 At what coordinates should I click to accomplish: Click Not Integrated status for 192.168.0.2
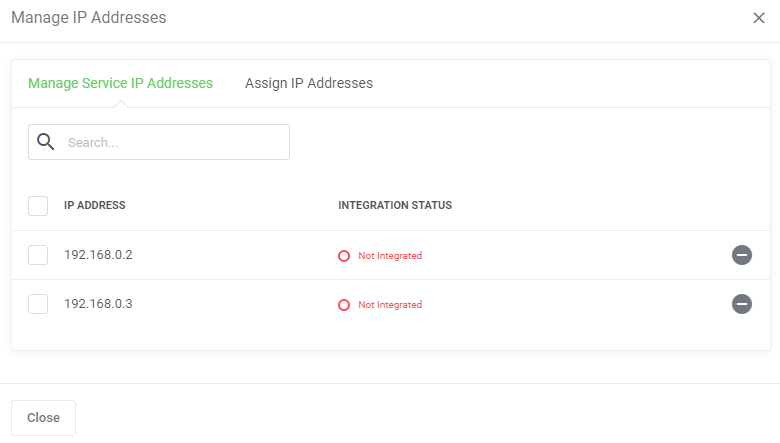tap(390, 256)
